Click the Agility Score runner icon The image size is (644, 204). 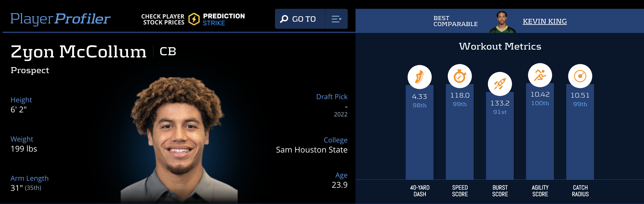click(x=540, y=75)
